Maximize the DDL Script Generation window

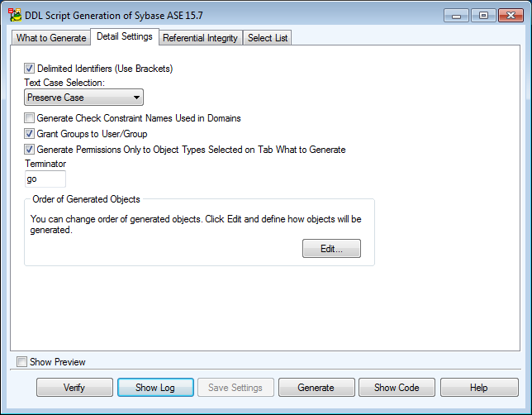[x=483, y=15]
